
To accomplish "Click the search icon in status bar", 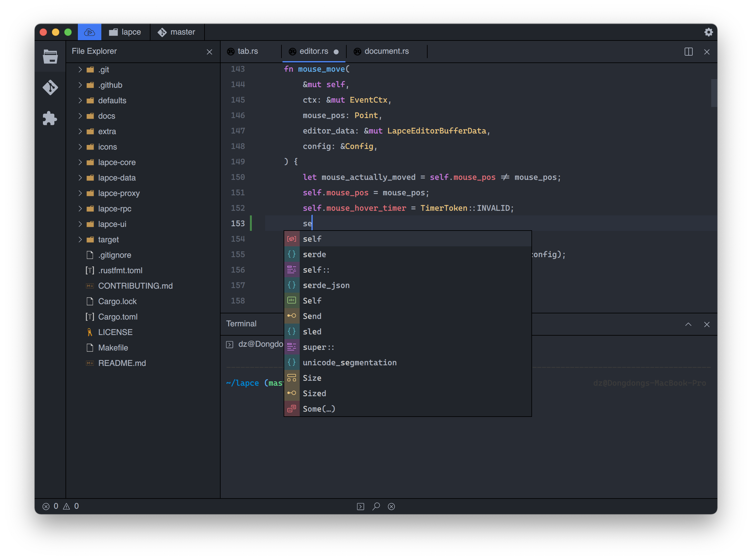I will 376,506.
